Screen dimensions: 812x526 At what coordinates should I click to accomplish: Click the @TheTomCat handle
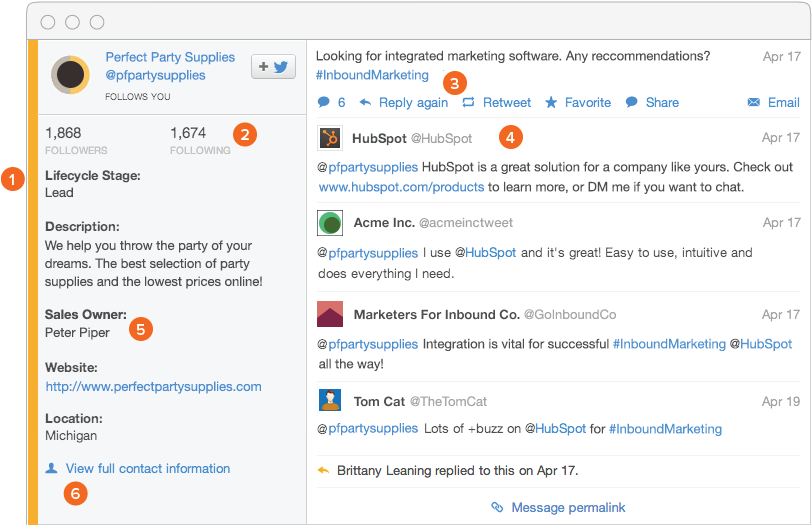448,402
